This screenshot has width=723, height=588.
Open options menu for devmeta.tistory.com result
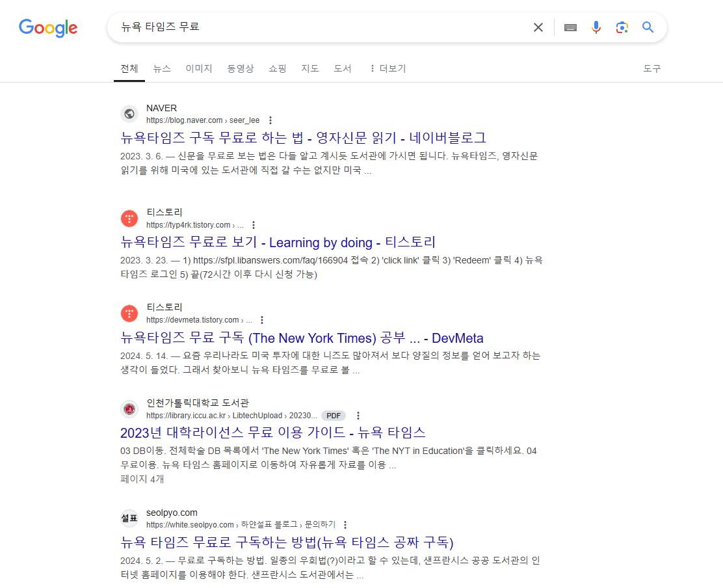[x=262, y=320]
